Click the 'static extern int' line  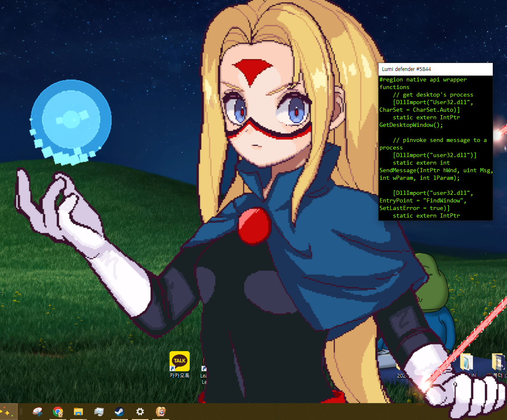coord(421,163)
